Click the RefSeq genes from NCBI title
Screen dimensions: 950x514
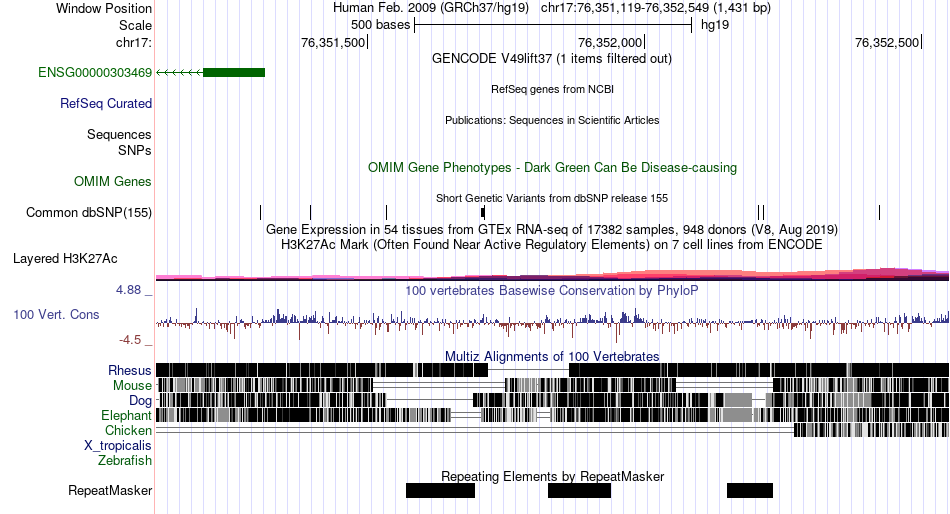click(x=553, y=89)
